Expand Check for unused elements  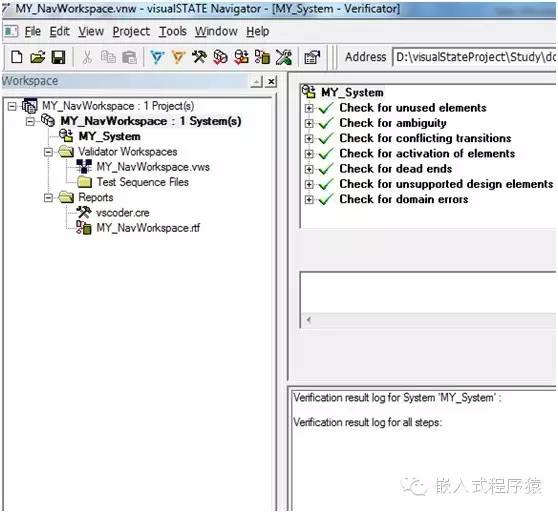(x=309, y=108)
